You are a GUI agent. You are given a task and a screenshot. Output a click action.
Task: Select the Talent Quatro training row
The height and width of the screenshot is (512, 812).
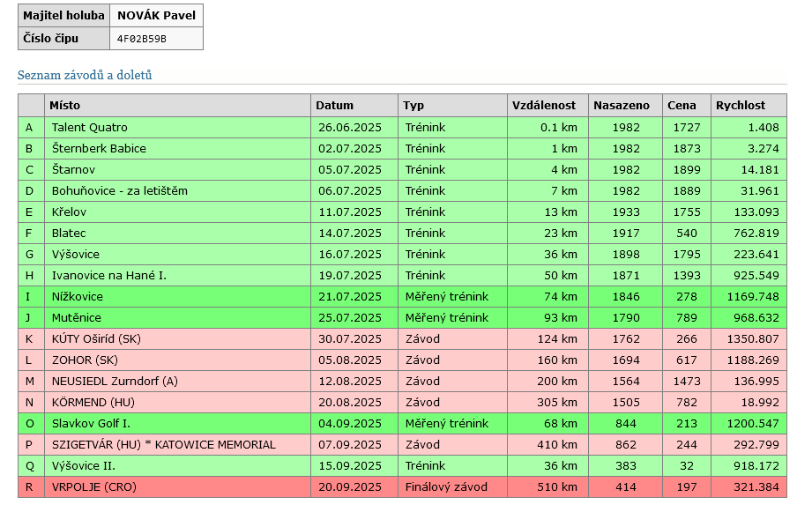pos(89,128)
